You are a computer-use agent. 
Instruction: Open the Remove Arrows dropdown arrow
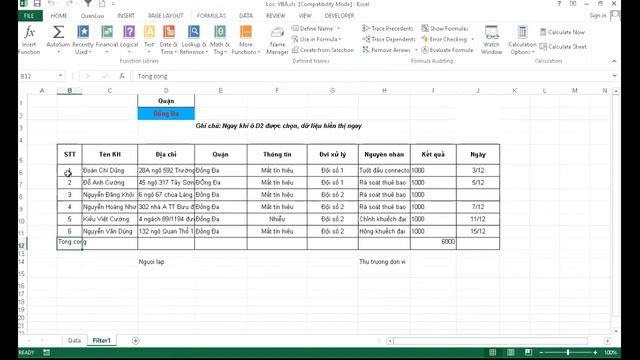pos(416,50)
